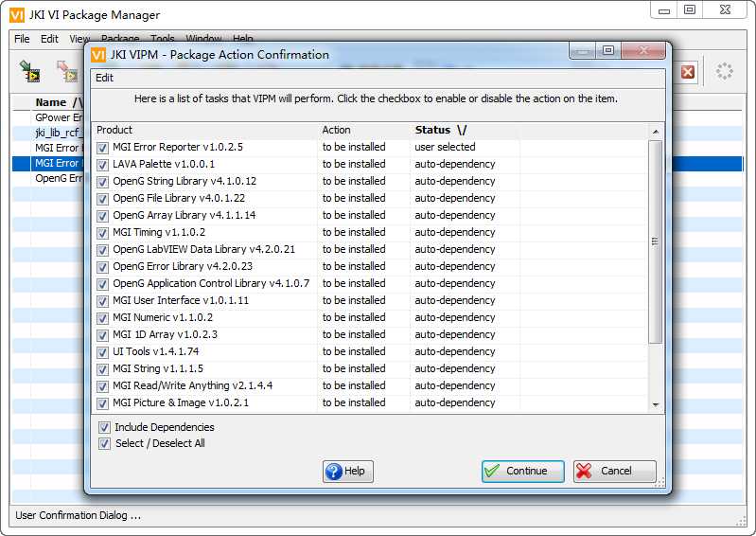
Task: Toggle MGI 1D Array v1.0.2.3 checkbox
Action: (102, 335)
